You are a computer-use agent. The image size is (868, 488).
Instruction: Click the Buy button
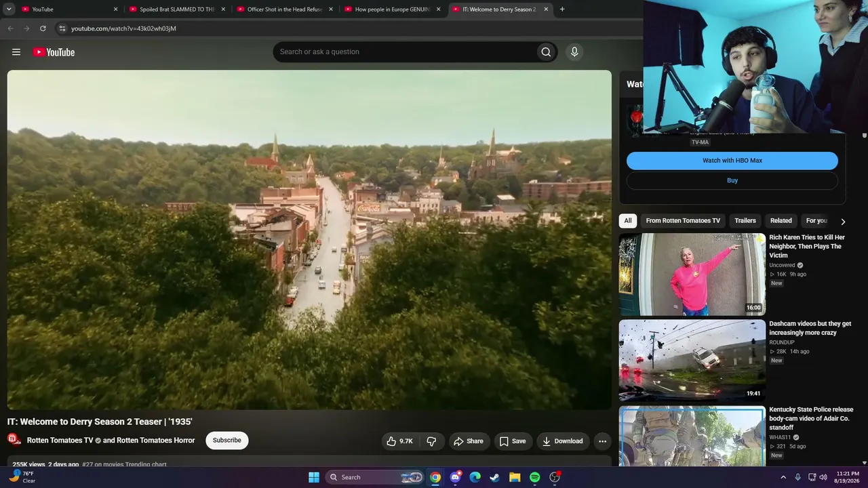[x=732, y=180]
